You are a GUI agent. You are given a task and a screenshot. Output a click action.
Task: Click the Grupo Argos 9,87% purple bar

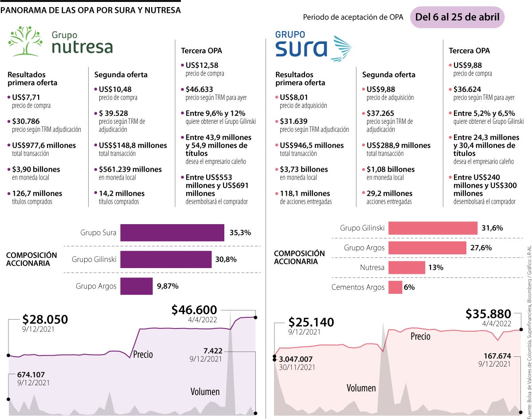(x=136, y=286)
